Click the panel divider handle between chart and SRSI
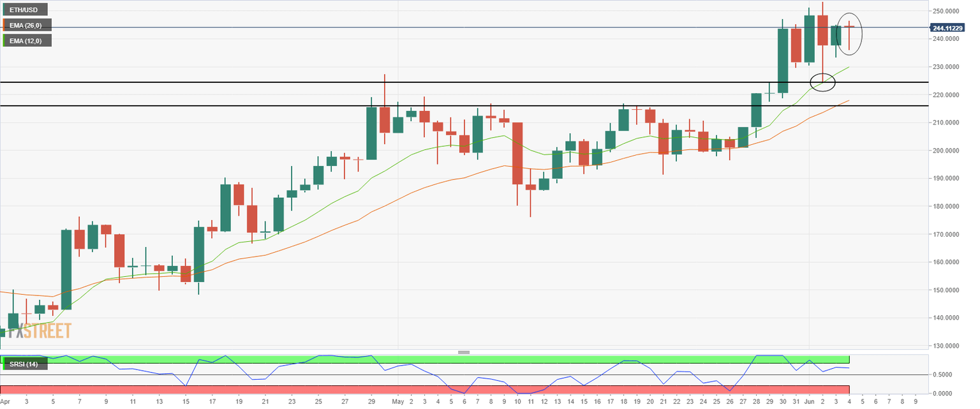The image size is (980, 409). point(464,352)
